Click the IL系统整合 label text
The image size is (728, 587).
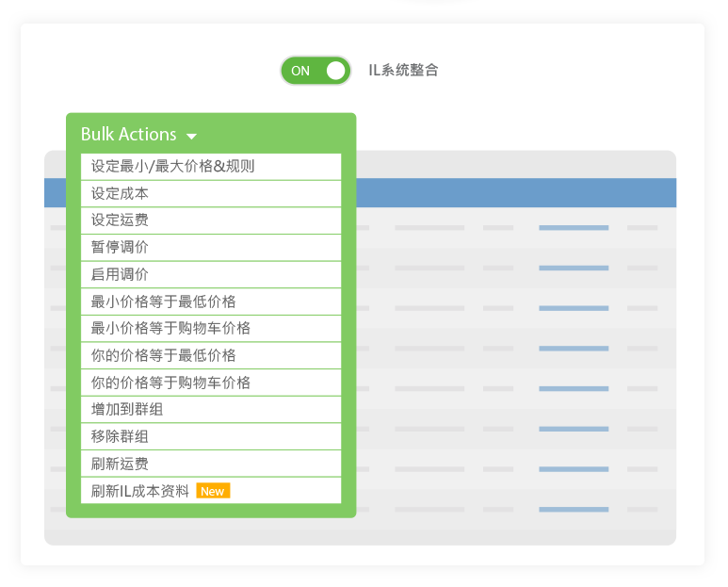click(x=403, y=71)
